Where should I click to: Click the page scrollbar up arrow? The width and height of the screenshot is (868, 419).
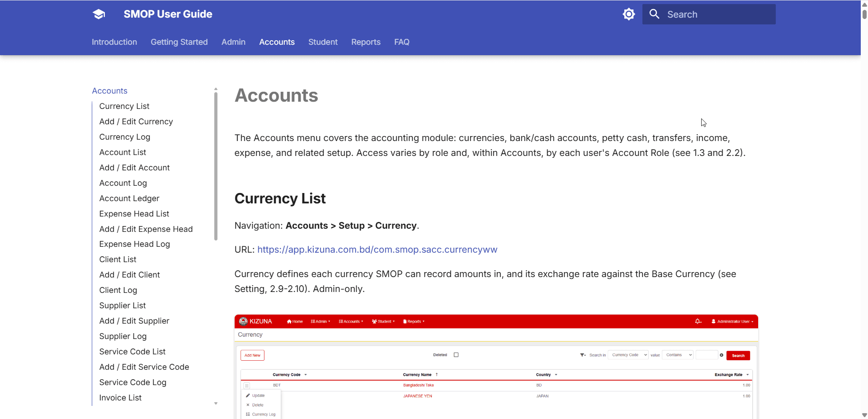[x=864, y=4]
